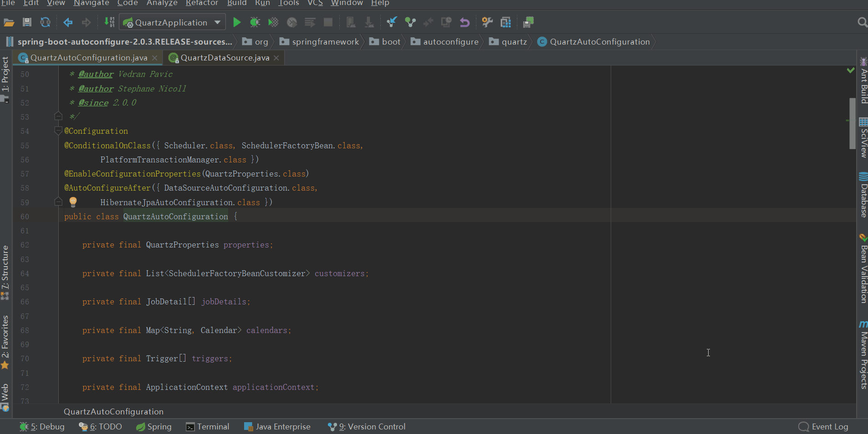This screenshot has height=434, width=868.
Task: Click the quartz package breadcrumb
Action: coord(508,42)
